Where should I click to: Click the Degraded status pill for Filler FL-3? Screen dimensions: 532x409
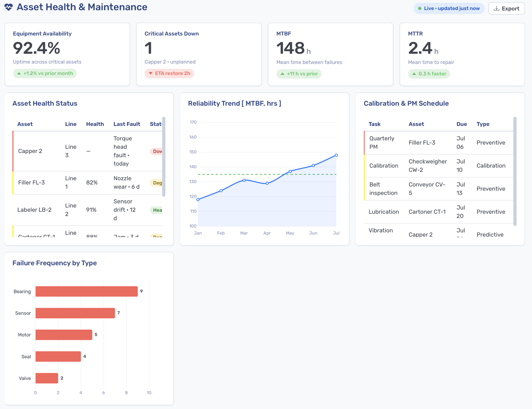tap(156, 183)
